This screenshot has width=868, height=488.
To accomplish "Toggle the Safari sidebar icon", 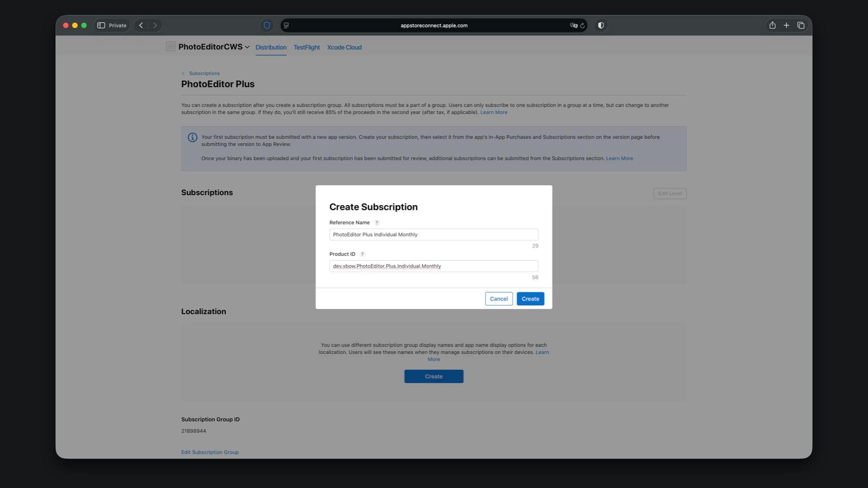I will click(101, 25).
